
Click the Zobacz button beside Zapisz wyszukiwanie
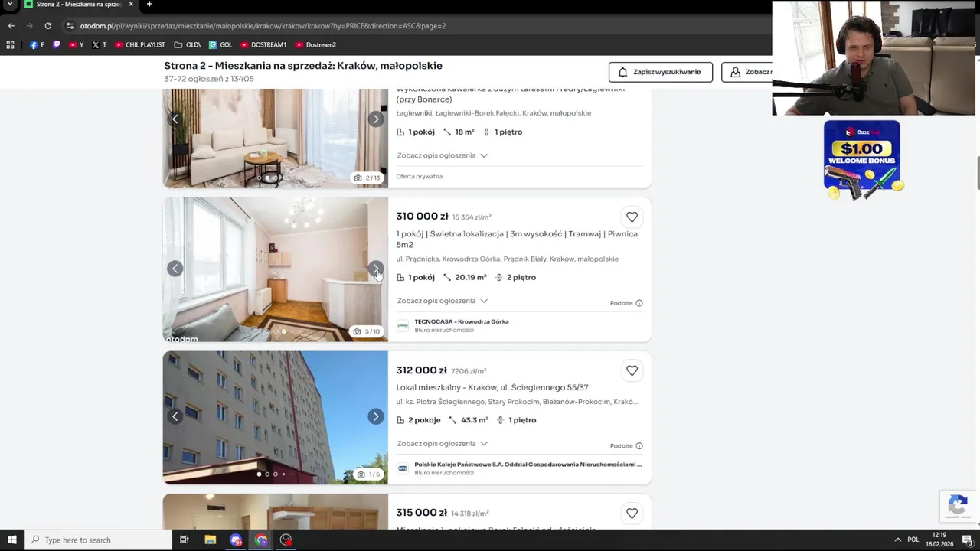pyautogui.click(x=746, y=72)
